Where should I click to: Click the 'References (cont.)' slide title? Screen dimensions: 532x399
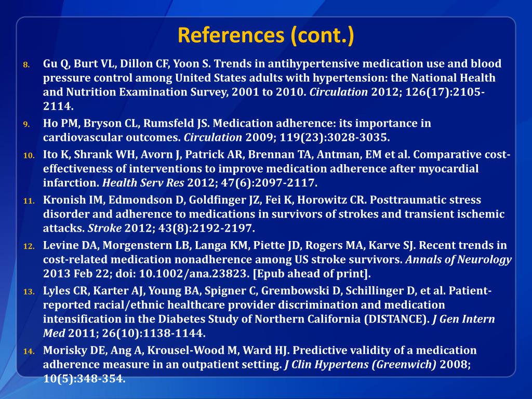click(265, 35)
